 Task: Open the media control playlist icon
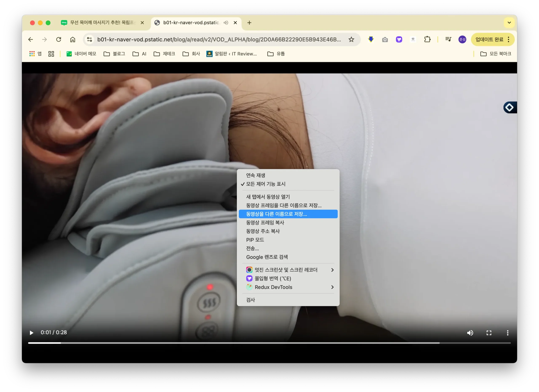click(x=448, y=39)
